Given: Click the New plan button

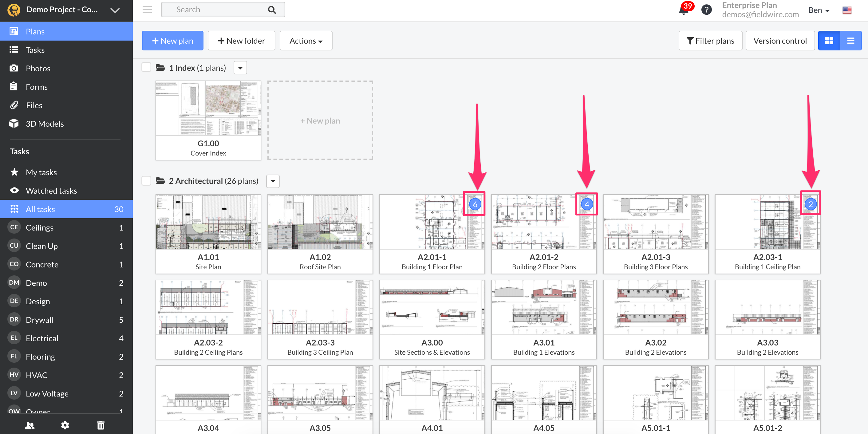Looking at the screenshot, I should pyautogui.click(x=172, y=41).
